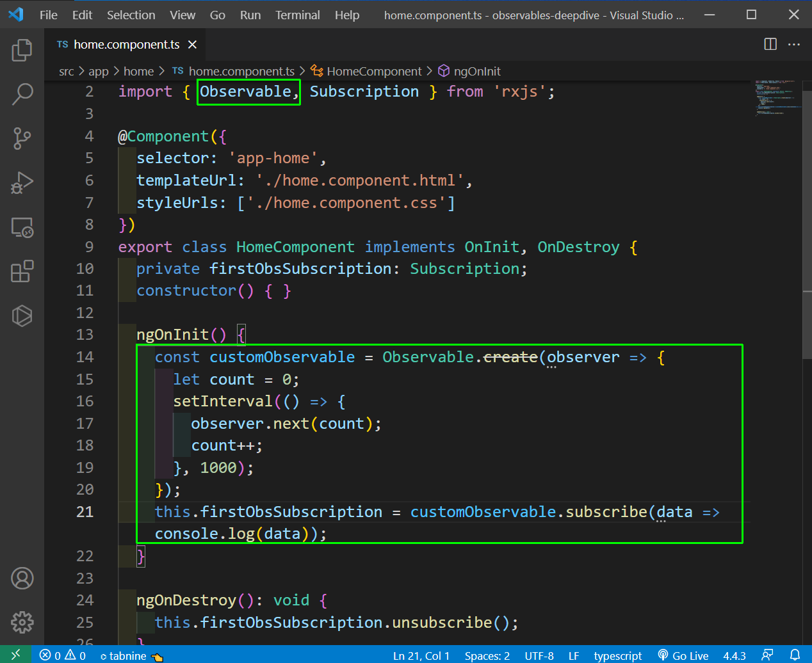The image size is (812, 663).
Task: Change language mode typescript
Action: tap(617, 655)
